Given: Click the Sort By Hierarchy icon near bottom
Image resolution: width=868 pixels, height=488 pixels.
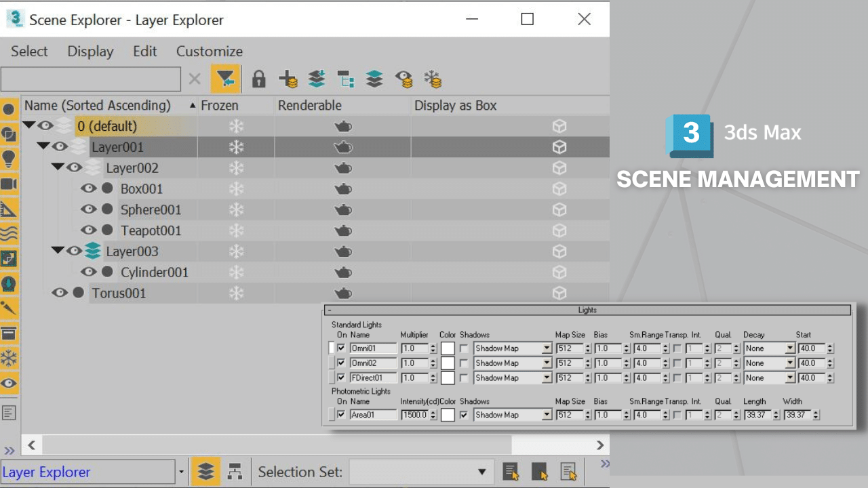Looking at the screenshot, I should [235, 472].
